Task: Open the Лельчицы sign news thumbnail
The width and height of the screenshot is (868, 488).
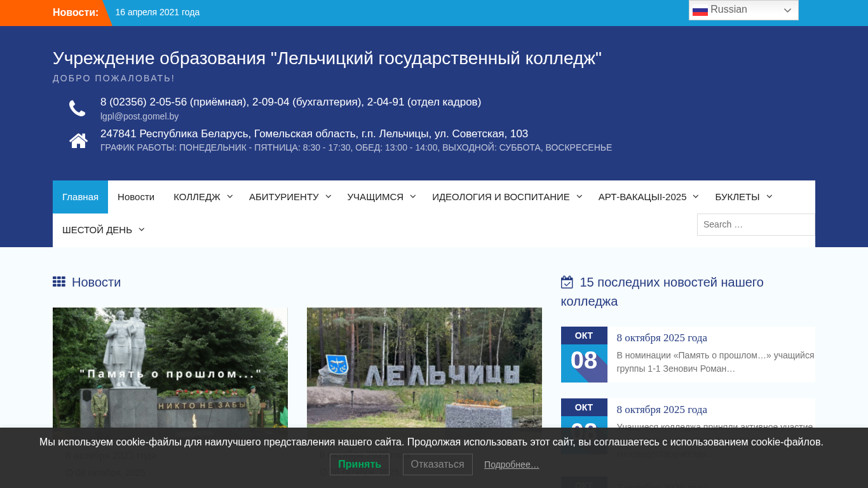Action: (x=424, y=367)
